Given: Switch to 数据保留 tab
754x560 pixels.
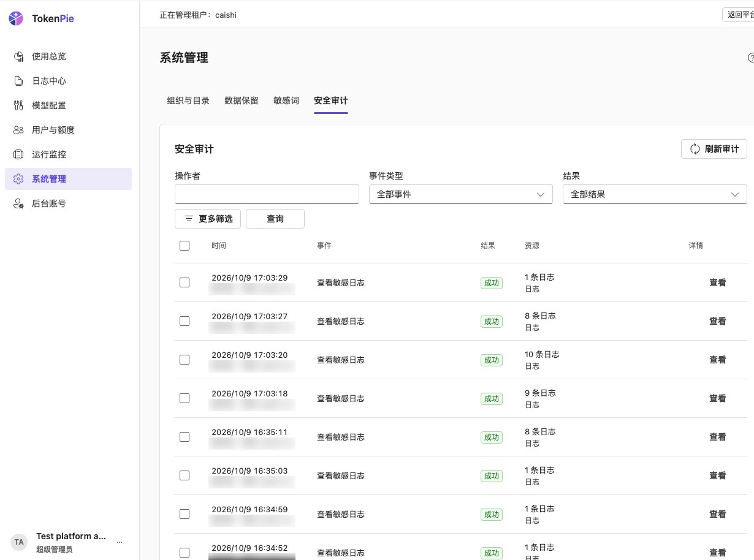Looking at the screenshot, I should click(x=242, y=100).
